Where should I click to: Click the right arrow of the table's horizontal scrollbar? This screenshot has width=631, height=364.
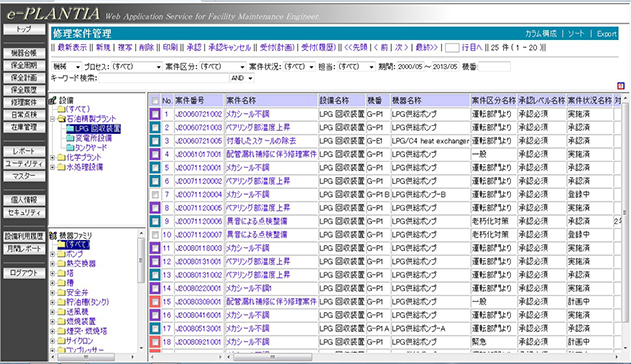click(x=617, y=357)
